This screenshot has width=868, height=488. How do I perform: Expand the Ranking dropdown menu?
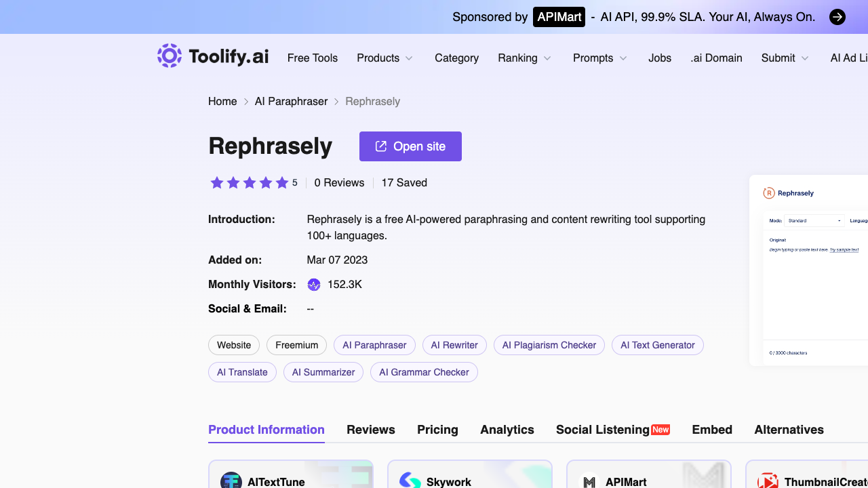click(x=524, y=58)
